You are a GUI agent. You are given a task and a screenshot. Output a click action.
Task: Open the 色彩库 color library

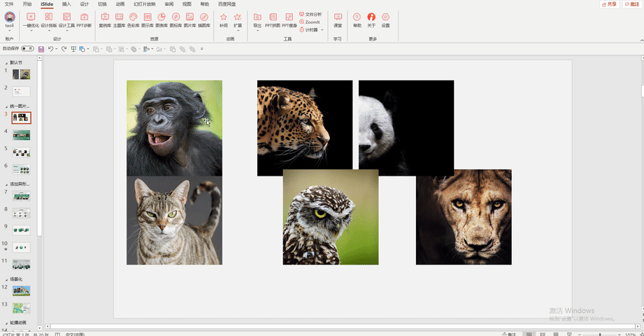pyautogui.click(x=133, y=20)
